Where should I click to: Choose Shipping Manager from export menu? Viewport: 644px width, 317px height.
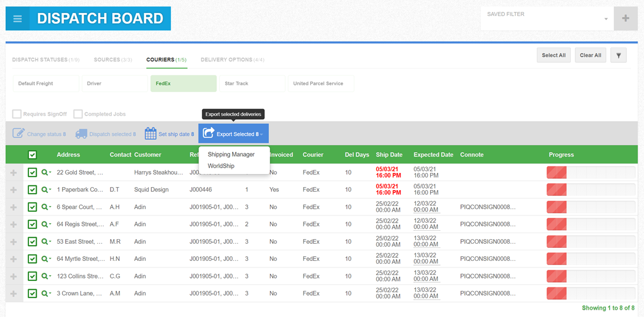[231, 155]
